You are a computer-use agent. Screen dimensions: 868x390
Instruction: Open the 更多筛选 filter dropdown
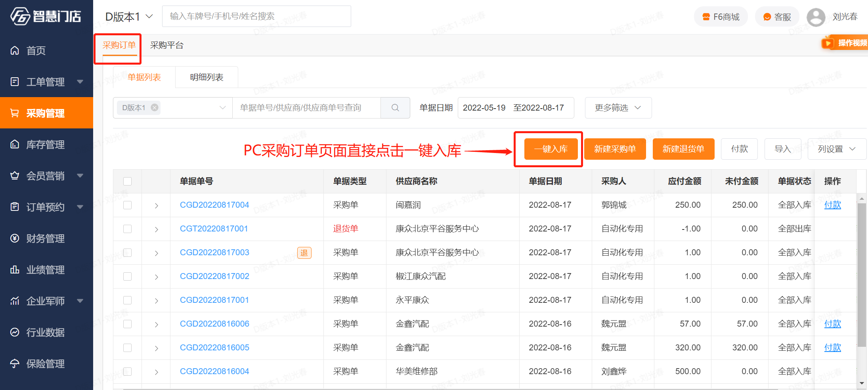point(618,108)
